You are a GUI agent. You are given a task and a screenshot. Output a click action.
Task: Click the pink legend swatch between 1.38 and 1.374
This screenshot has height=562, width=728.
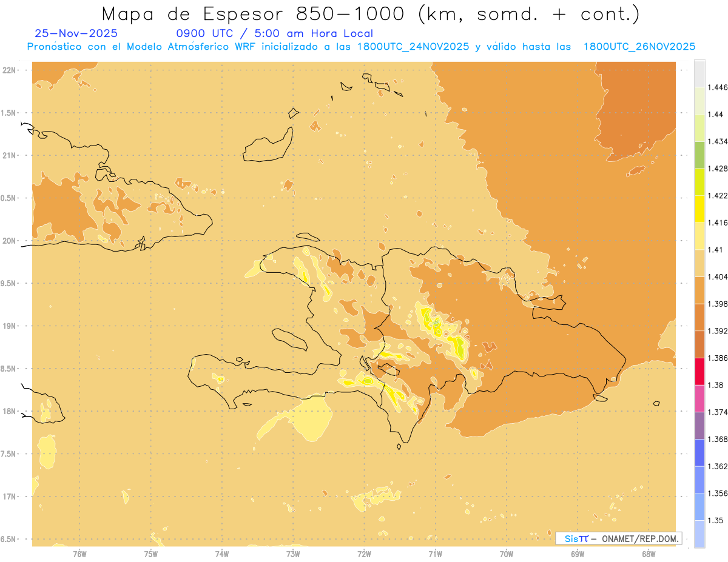[699, 398]
